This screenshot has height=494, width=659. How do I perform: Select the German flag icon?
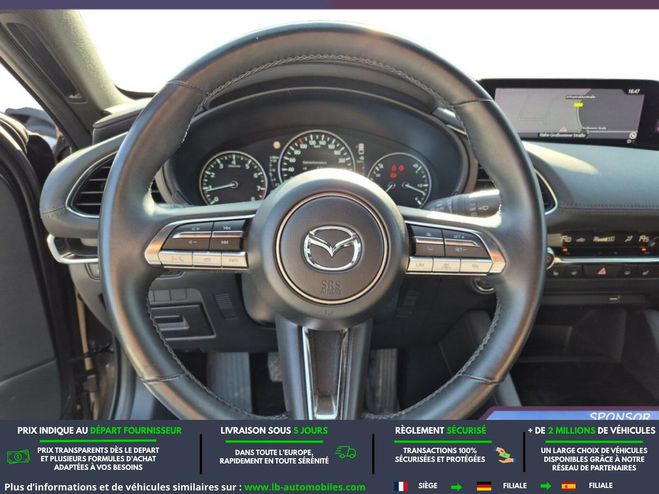[484, 486]
